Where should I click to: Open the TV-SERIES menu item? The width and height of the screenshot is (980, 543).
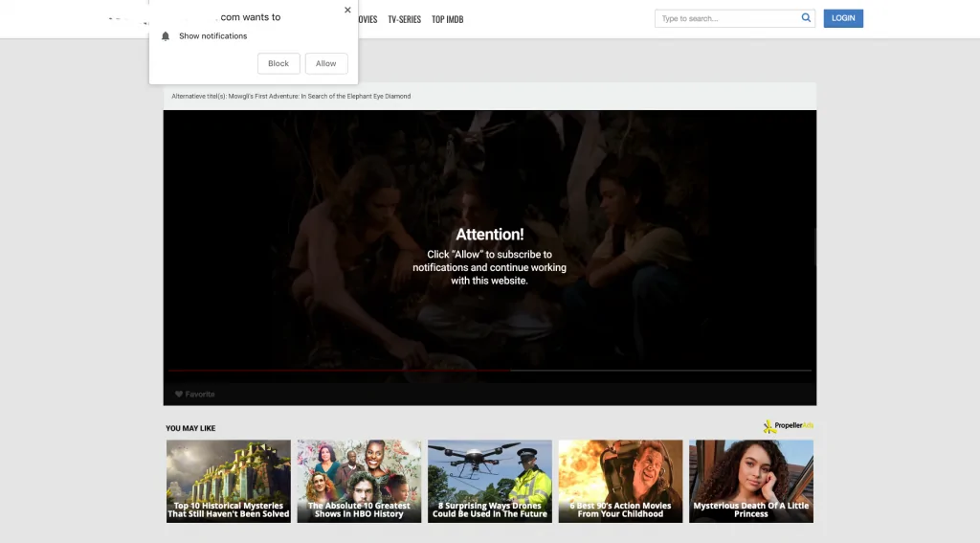(x=404, y=19)
